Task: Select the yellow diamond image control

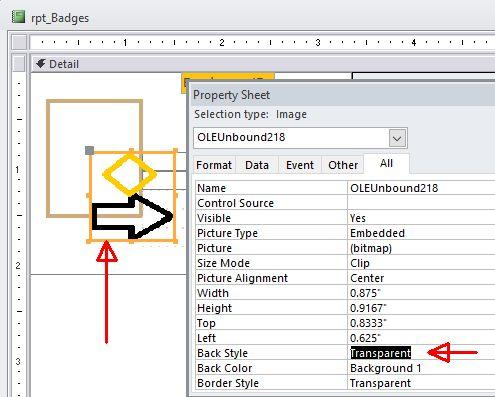Action: point(129,174)
